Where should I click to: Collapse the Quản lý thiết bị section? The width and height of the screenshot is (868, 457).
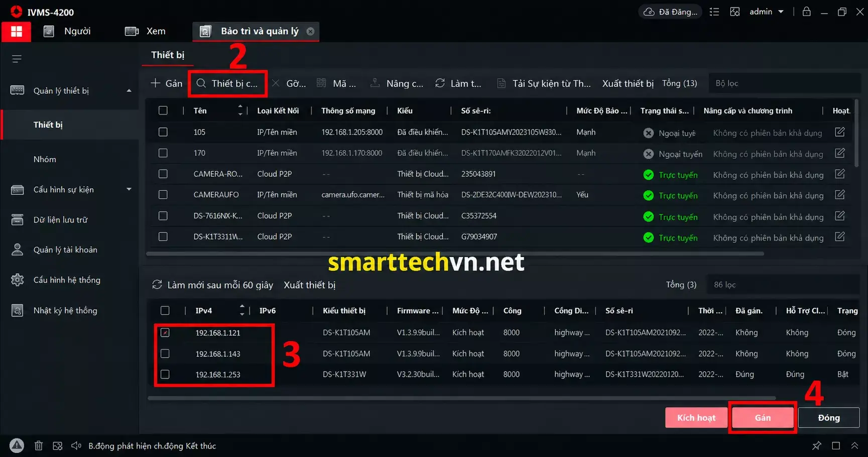(129, 91)
